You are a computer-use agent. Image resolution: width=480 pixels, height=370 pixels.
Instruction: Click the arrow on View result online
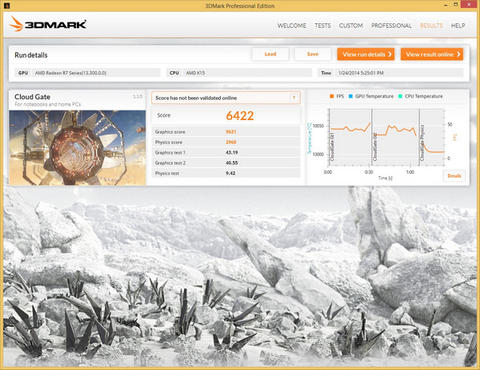(458, 54)
